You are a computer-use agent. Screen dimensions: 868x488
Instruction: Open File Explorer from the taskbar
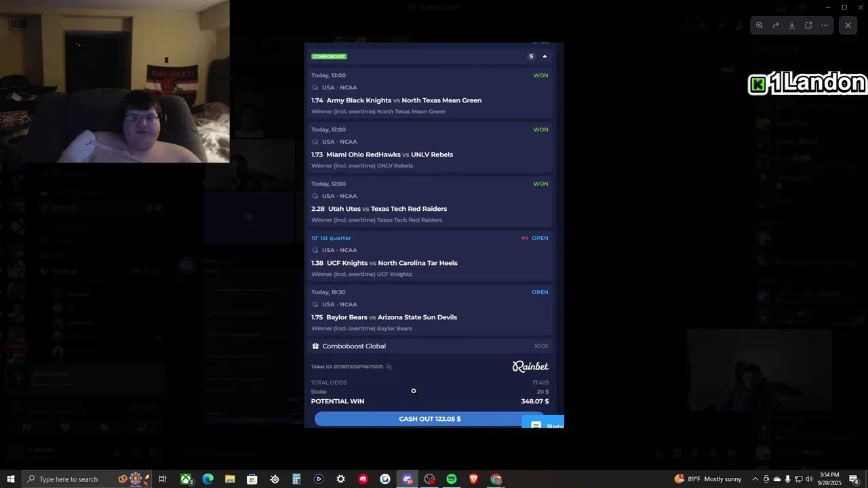pyautogui.click(x=230, y=479)
